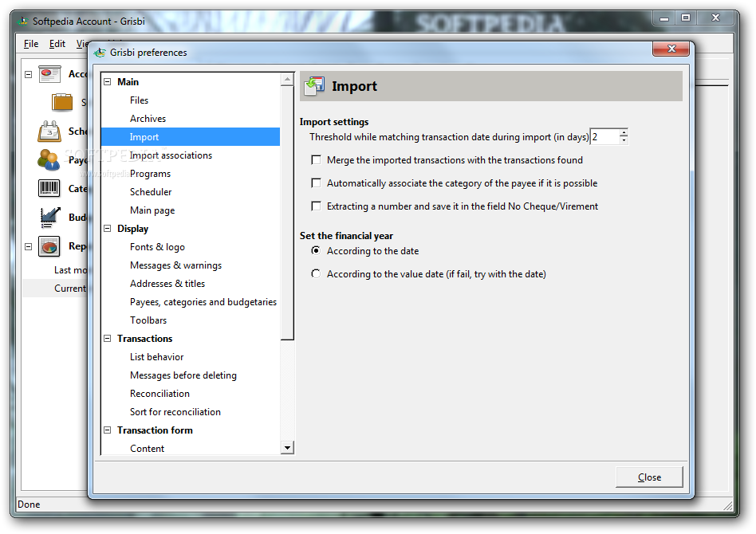Select Addresses & titles in tree
The image size is (756, 534).
[167, 284]
